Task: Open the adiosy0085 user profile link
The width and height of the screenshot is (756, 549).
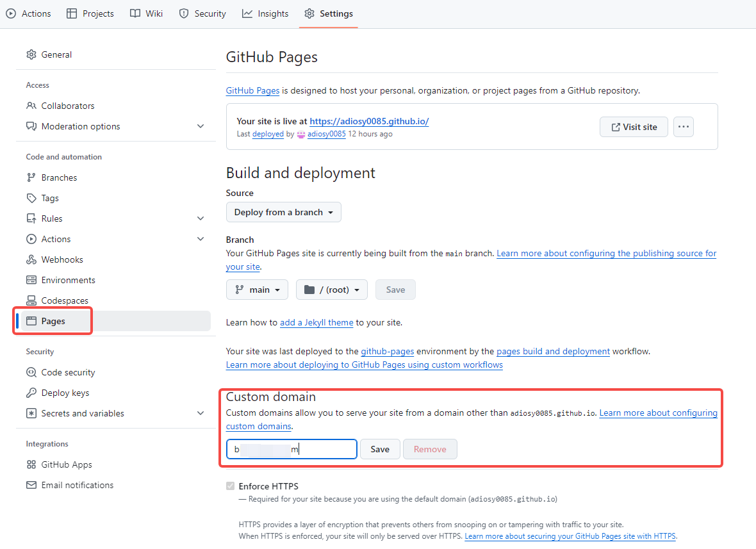Action: [326, 134]
